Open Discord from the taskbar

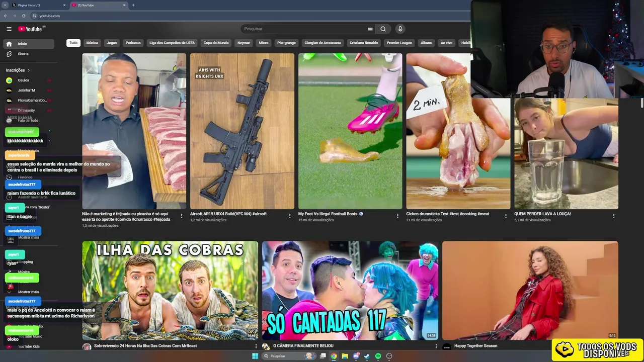click(x=356, y=356)
